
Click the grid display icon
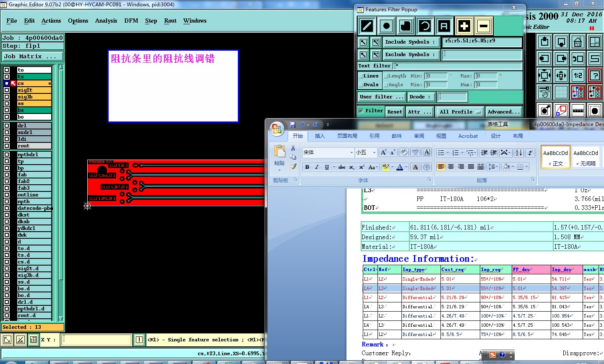(x=561, y=92)
